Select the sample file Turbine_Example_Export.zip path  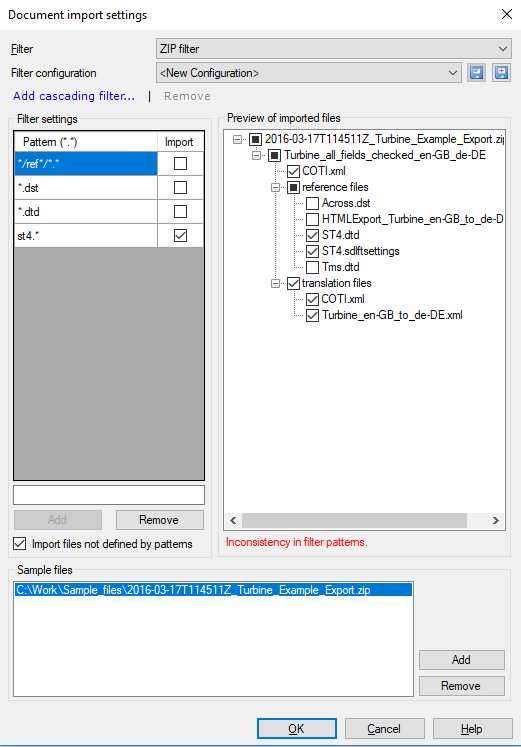coord(213,590)
